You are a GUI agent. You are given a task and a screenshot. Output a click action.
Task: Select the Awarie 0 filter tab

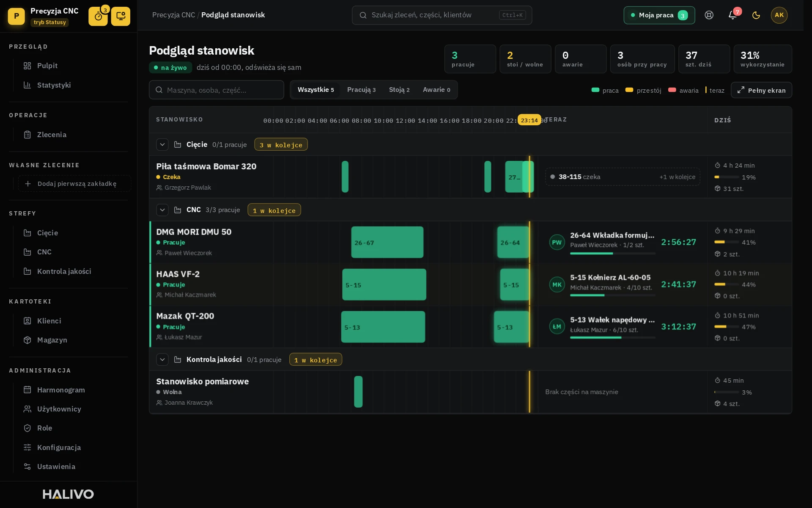[x=436, y=90]
